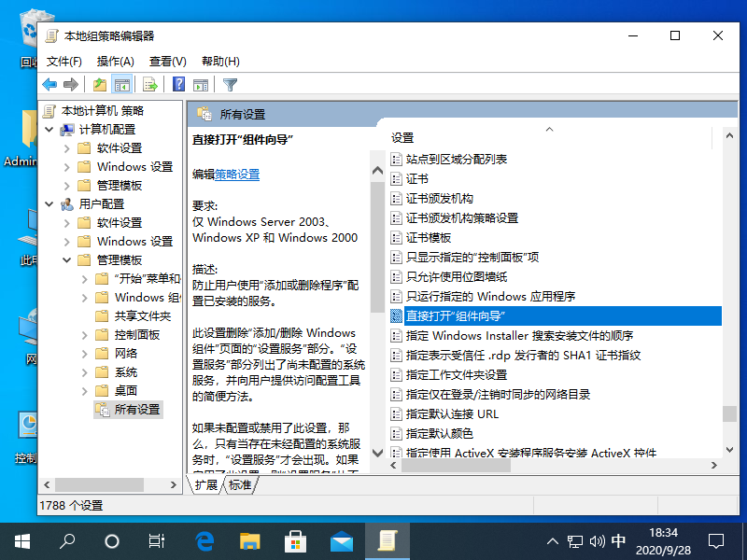Click the Windows Start button
The height and width of the screenshot is (560, 747).
click(21, 539)
